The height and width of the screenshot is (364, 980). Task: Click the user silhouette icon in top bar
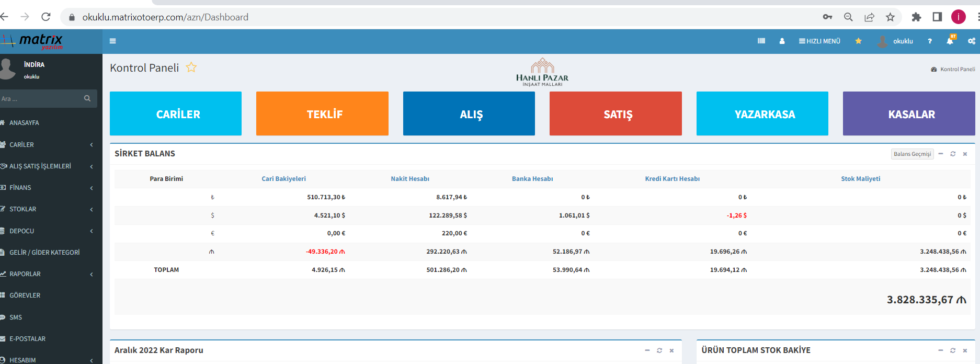point(782,41)
